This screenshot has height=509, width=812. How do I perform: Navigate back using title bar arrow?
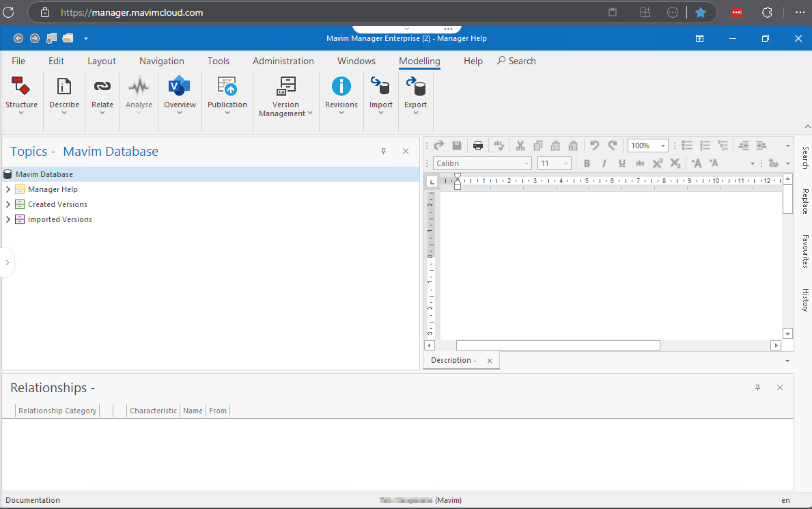(x=18, y=38)
